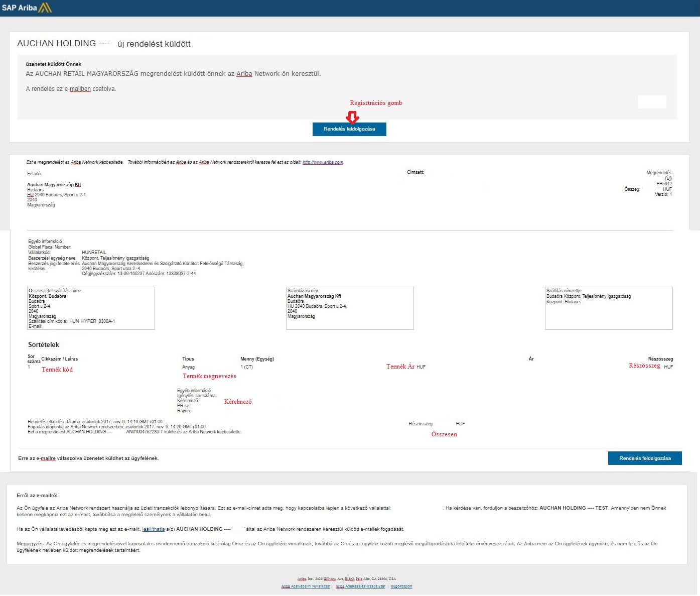700x596 pixels.
Task: Click the 'Rendelés elküldési dátuma' line
Action: point(95,422)
